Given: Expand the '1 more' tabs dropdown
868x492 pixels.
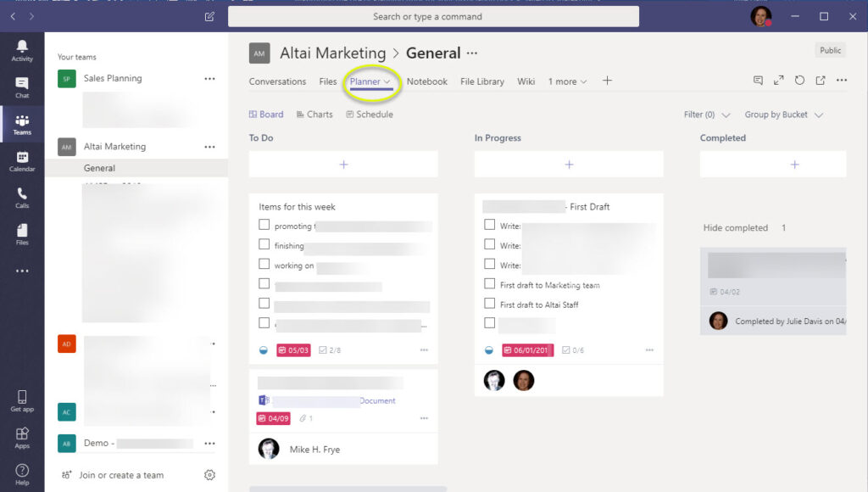Looking at the screenshot, I should point(567,81).
